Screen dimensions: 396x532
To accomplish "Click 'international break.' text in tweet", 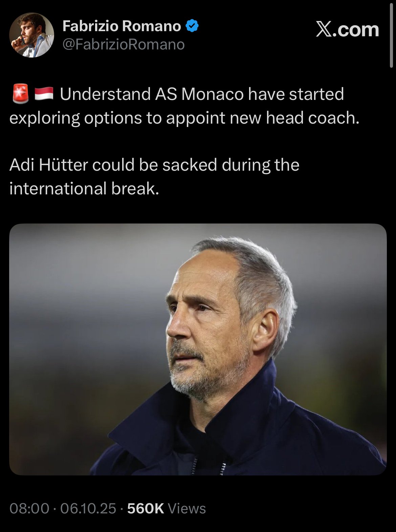I will pyautogui.click(x=84, y=188).
